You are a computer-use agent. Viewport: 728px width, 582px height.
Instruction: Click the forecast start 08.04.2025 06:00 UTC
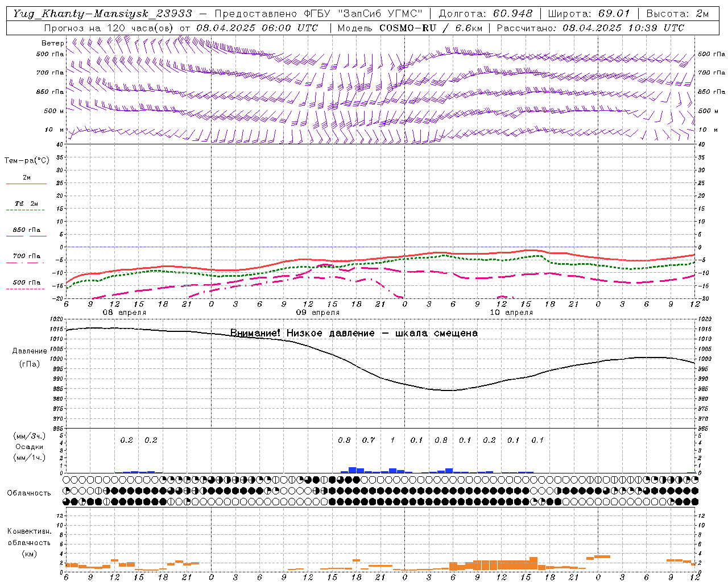pyautogui.click(x=257, y=28)
